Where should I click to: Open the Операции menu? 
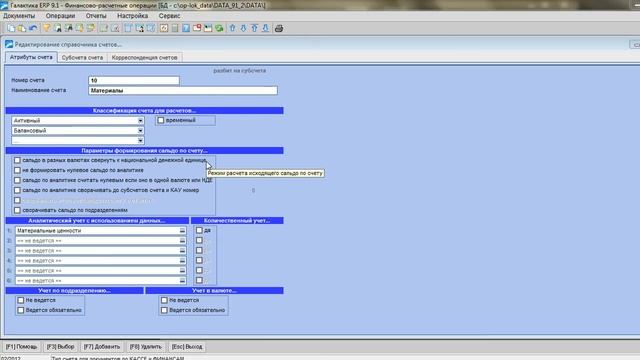tap(60, 16)
